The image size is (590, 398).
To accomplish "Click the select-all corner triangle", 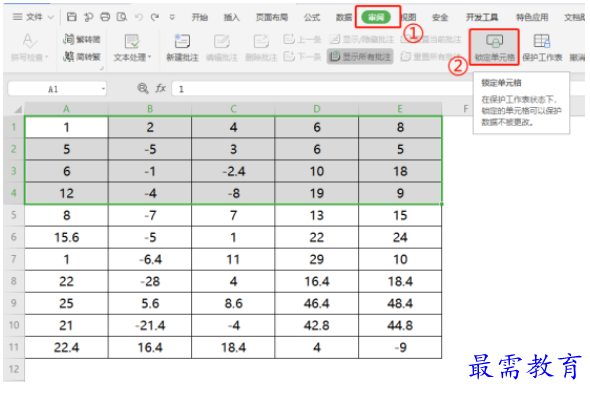I will tap(18, 109).
